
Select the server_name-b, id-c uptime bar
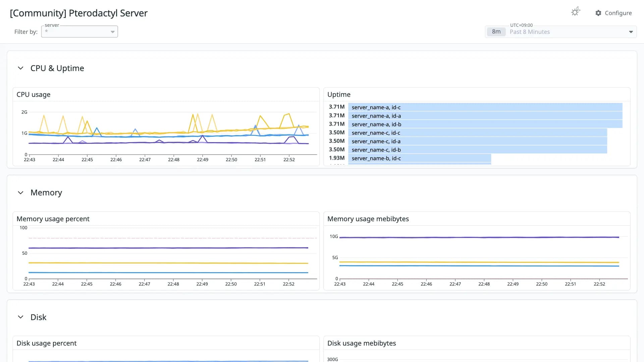click(420, 158)
